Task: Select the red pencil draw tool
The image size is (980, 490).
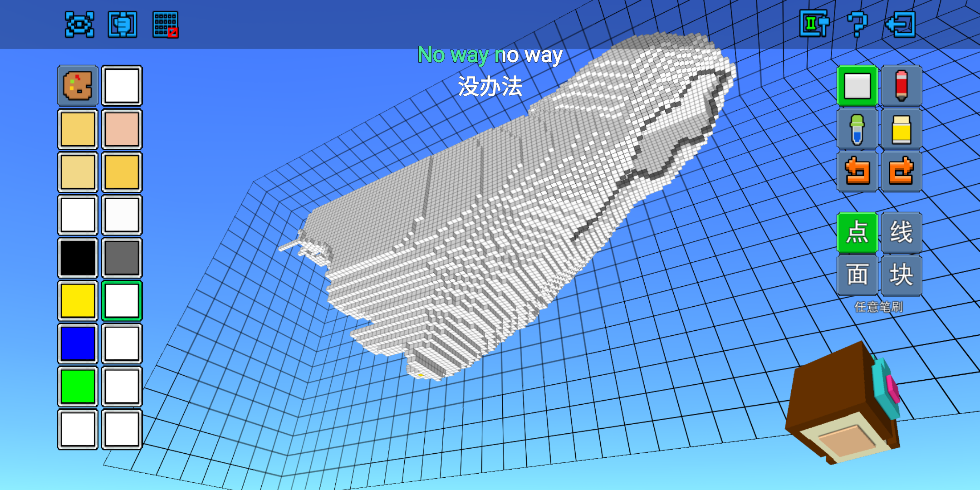Action: [901, 86]
